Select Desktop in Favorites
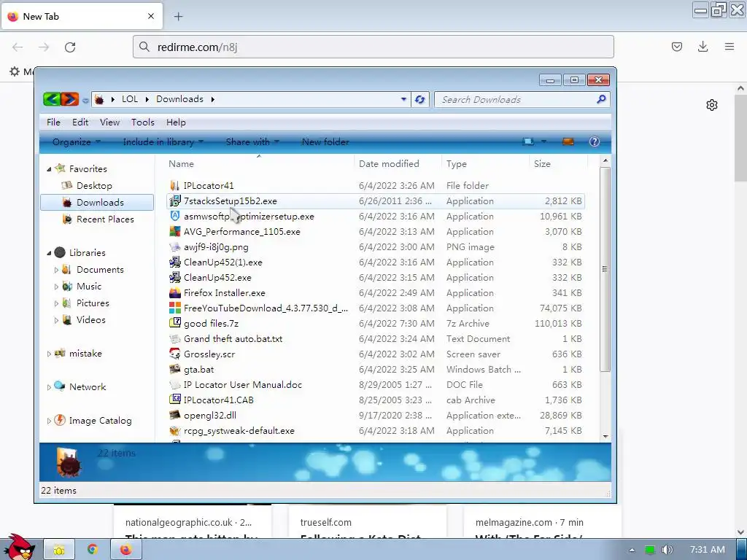Image resolution: width=747 pixels, height=560 pixels. coord(94,186)
